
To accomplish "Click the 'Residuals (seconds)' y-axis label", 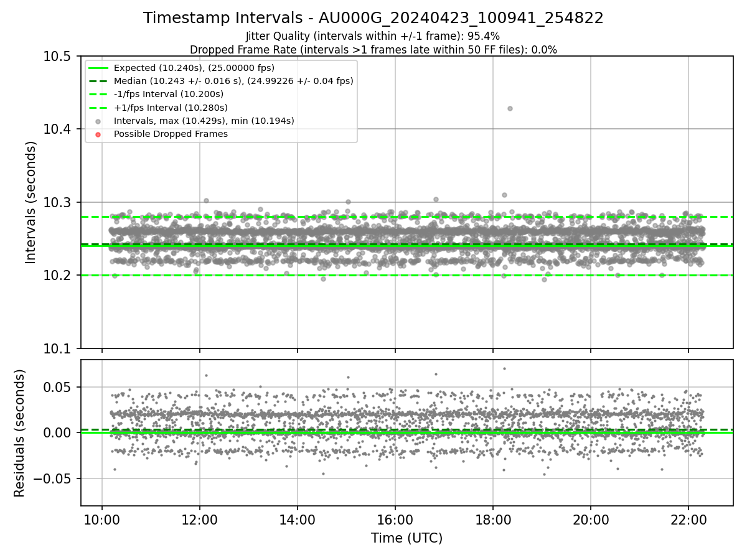I will [19, 433].
